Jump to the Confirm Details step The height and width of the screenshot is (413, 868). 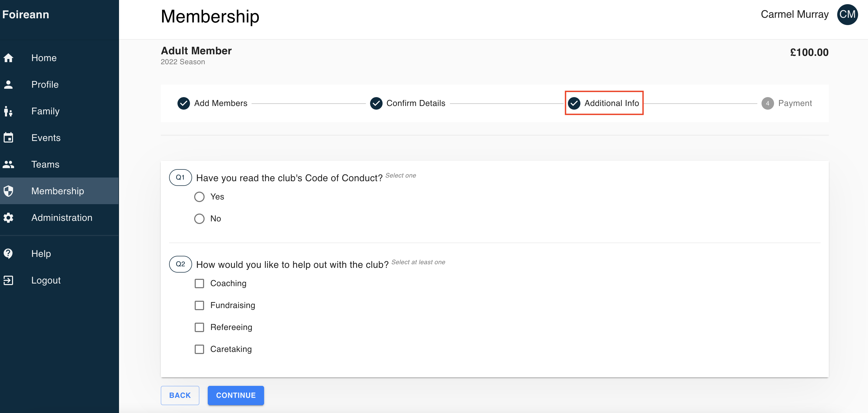(x=407, y=103)
